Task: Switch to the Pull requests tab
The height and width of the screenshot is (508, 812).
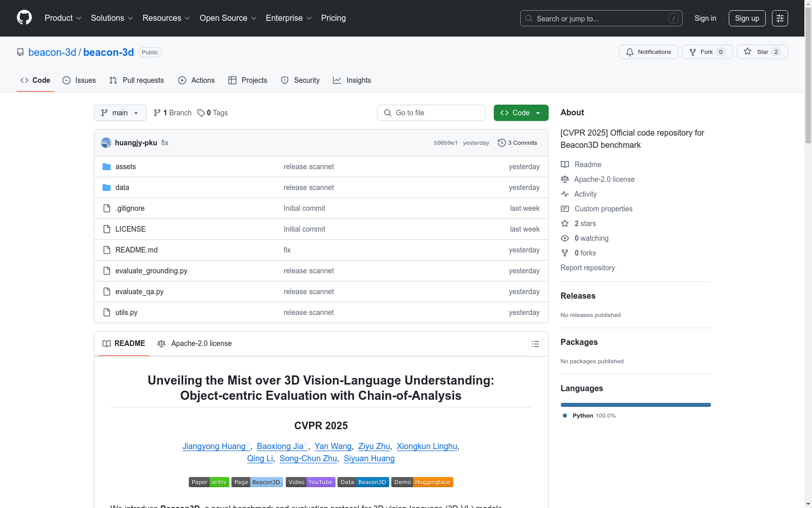Action: [137, 80]
